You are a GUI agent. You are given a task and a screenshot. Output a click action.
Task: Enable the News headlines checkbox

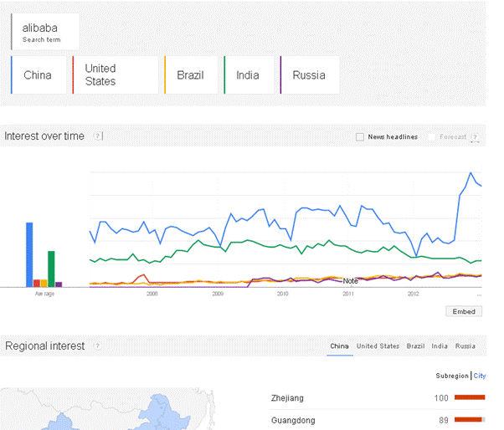360,137
